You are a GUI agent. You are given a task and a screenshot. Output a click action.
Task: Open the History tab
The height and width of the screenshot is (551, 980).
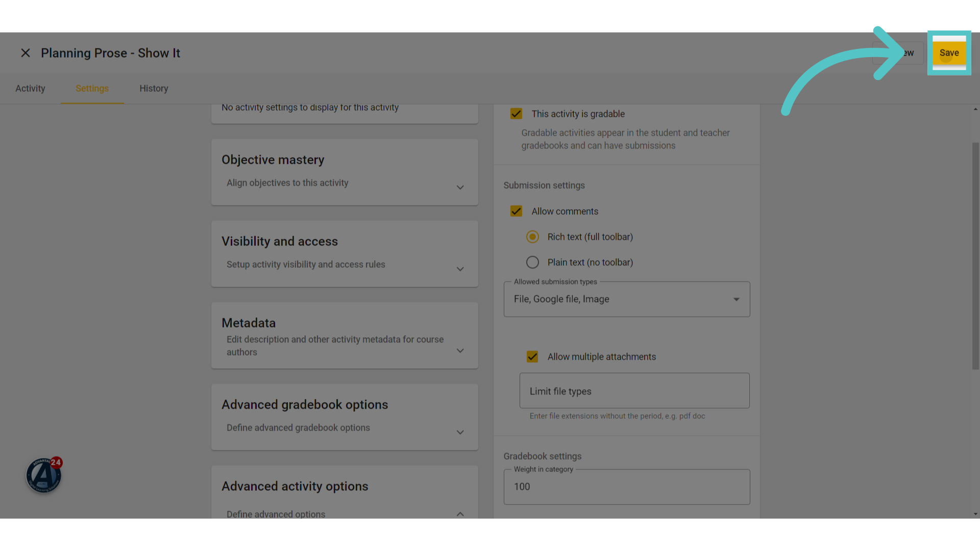(x=154, y=88)
